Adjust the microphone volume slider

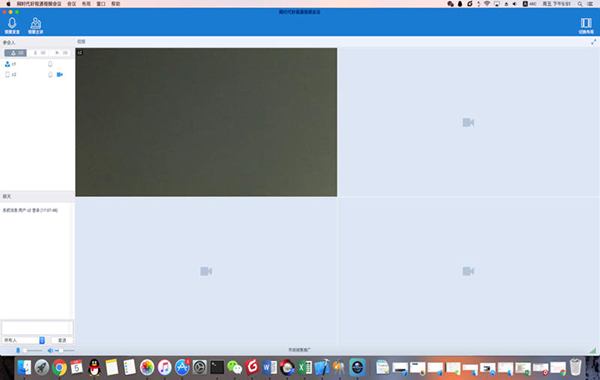point(32,350)
